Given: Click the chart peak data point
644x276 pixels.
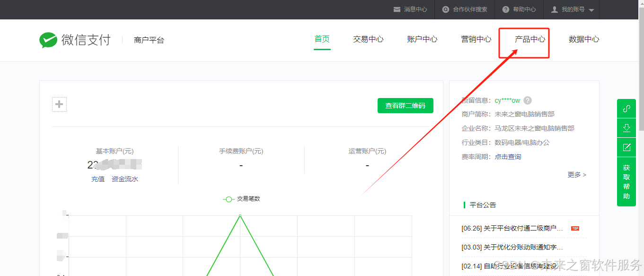Looking at the screenshot, I should 240,215.
